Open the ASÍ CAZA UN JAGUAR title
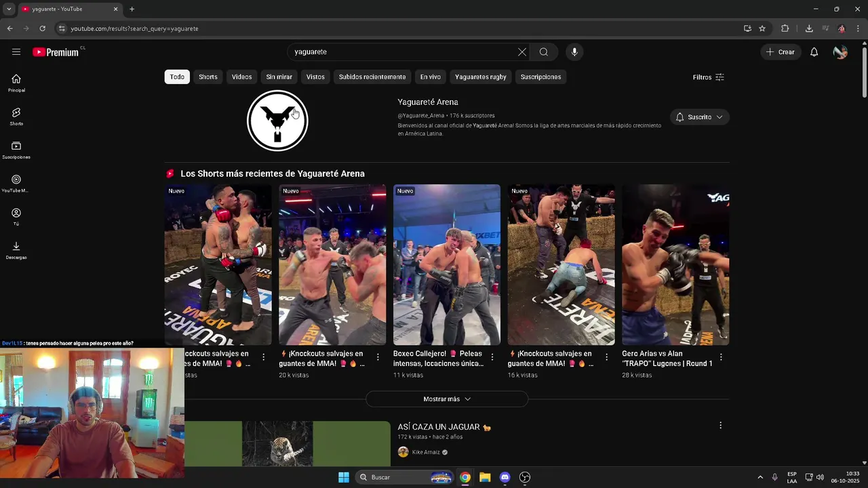Viewport: 868px width, 488px height. (x=444, y=427)
